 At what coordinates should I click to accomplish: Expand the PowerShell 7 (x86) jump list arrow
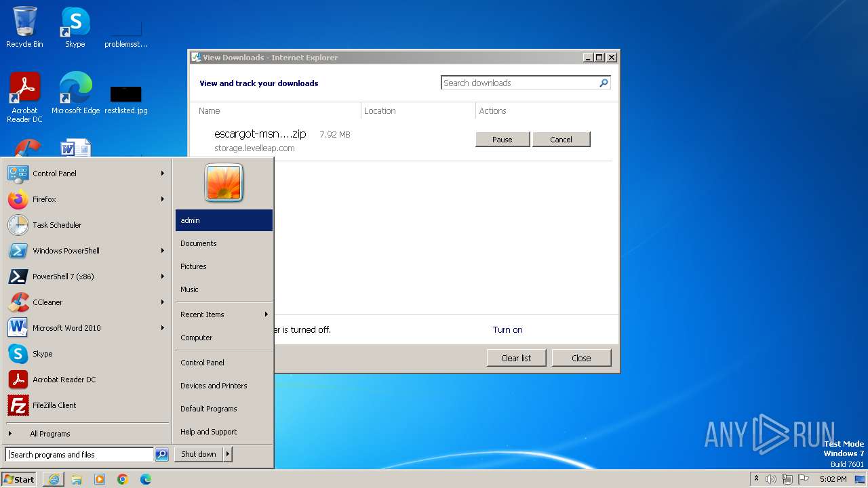tap(163, 277)
